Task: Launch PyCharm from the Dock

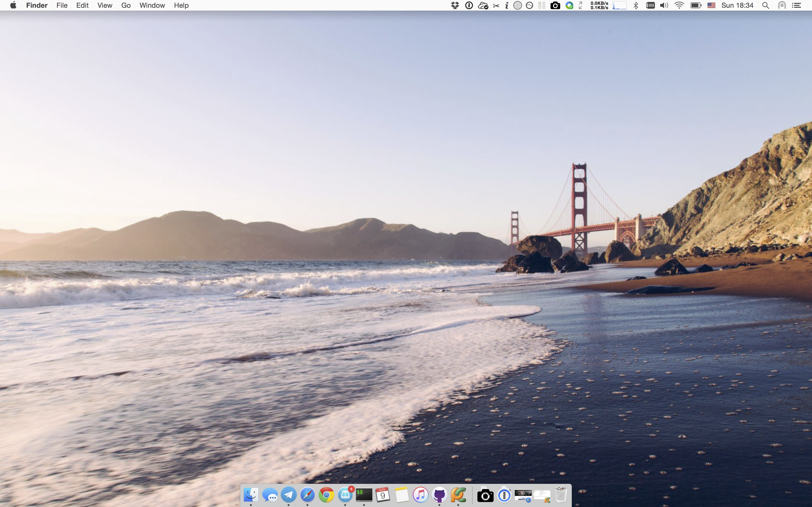Action: pyautogui.click(x=458, y=495)
